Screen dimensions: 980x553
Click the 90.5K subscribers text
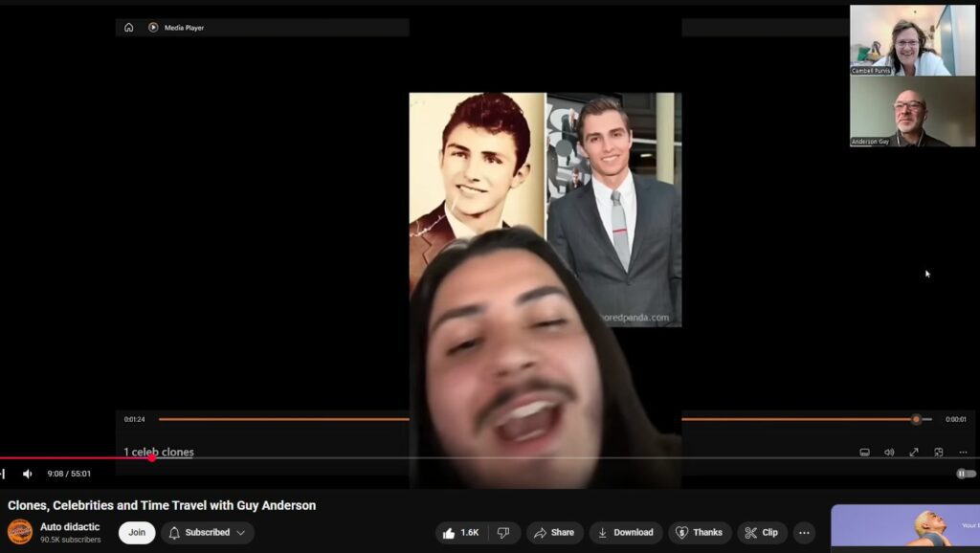click(x=71, y=540)
